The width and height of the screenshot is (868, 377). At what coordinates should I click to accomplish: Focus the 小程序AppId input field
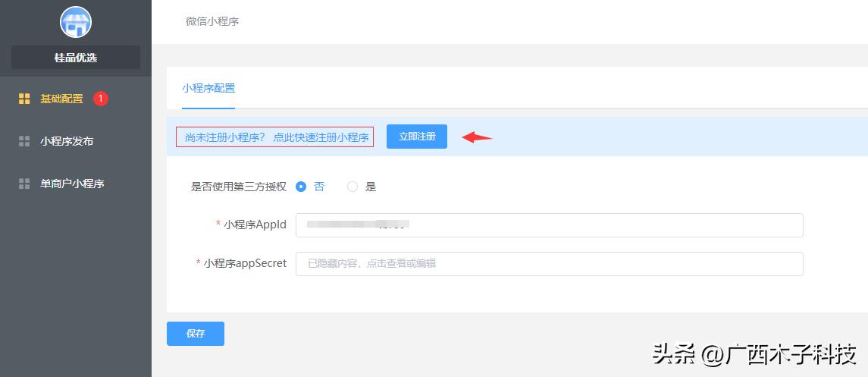(x=549, y=225)
